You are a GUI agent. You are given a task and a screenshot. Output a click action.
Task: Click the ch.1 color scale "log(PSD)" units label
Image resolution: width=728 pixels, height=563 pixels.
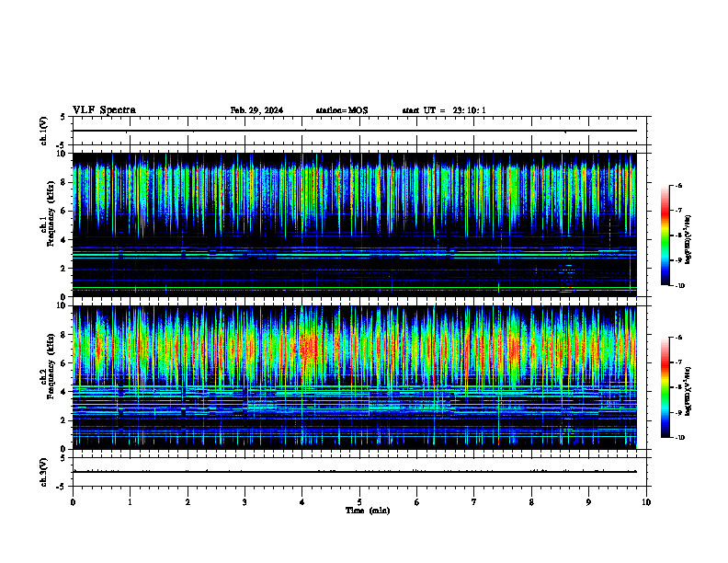pyautogui.click(x=688, y=239)
